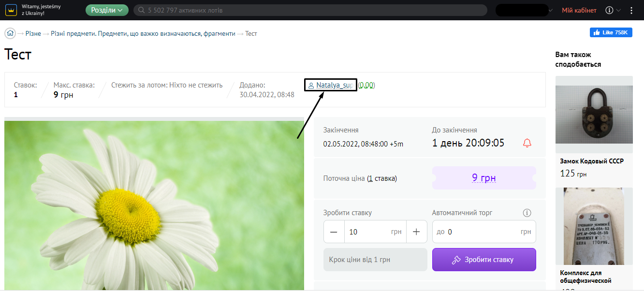
Task: Open Замок Кодовый СССР lock thumbnail
Action: (x=594, y=115)
